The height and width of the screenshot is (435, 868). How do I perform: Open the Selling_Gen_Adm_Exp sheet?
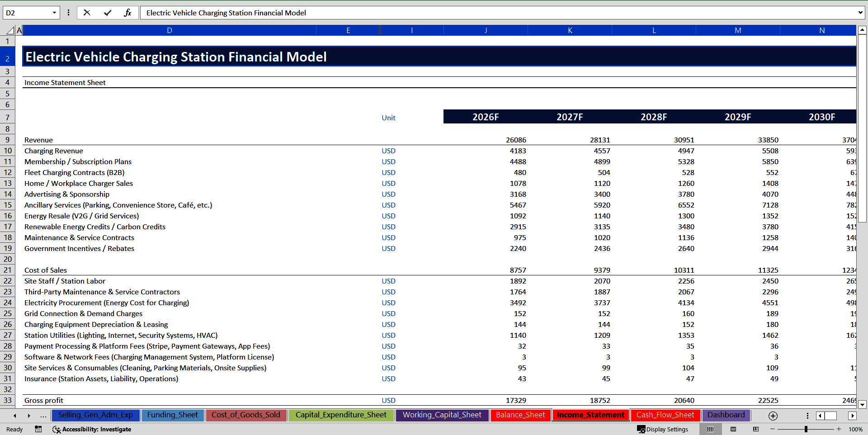(x=95, y=415)
